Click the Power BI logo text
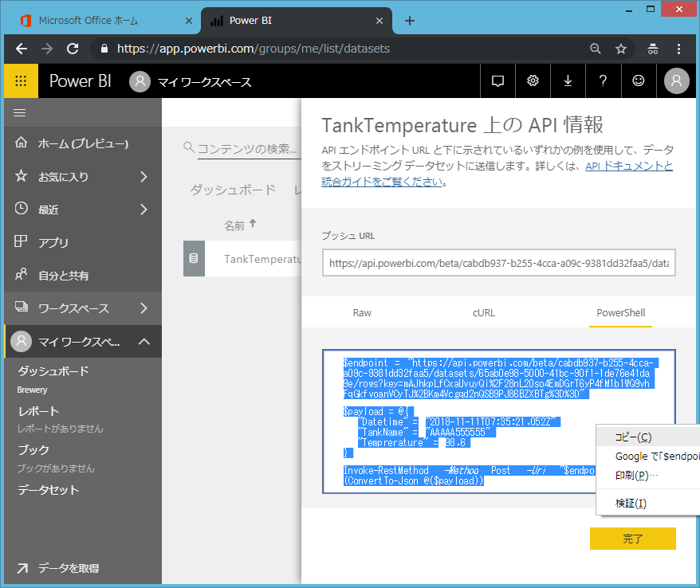 point(81,81)
